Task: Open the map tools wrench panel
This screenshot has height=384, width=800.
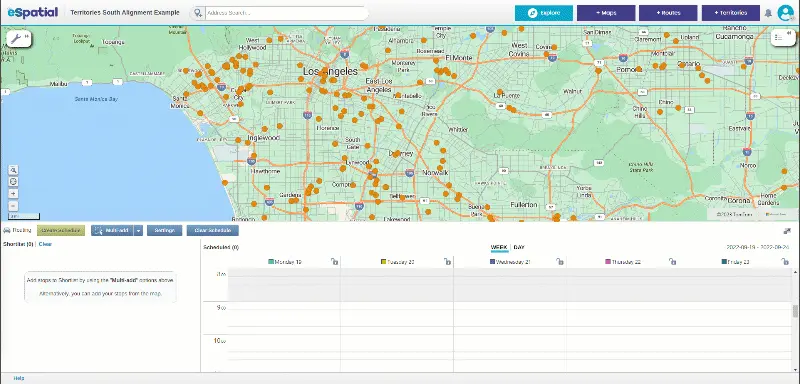Action: (x=18, y=38)
